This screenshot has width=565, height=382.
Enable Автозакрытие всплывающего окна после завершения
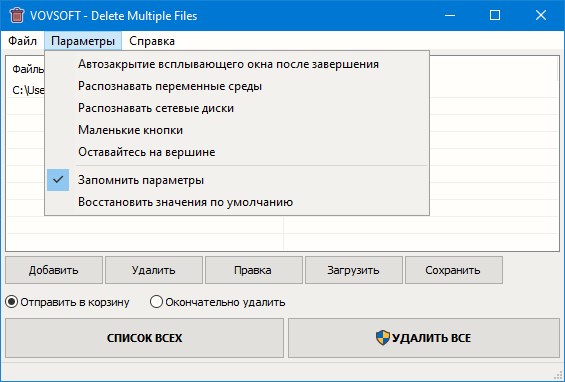(237, 64)
